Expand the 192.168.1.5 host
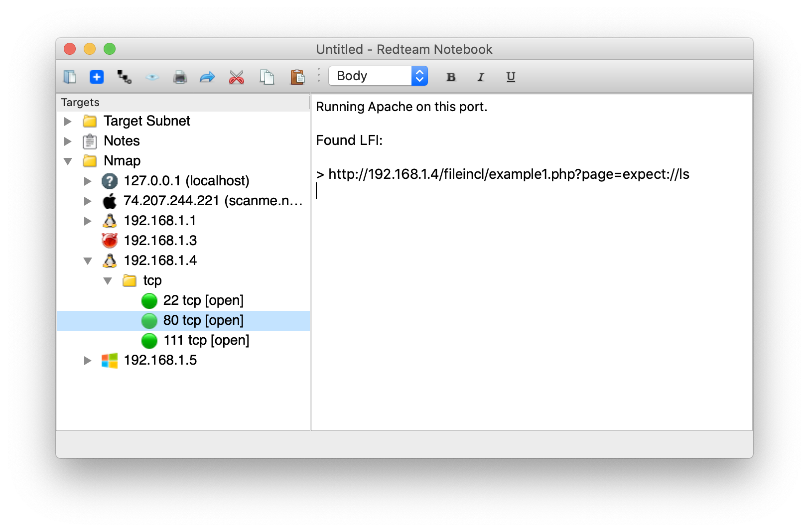Viewport: 809px width, 532px height. click(x=88, y=360)
